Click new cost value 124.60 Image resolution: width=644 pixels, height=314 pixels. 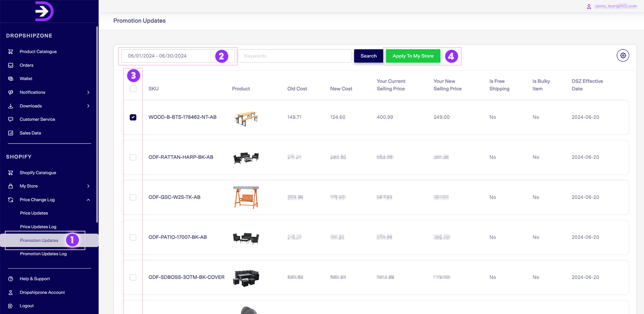coord(338,117)
